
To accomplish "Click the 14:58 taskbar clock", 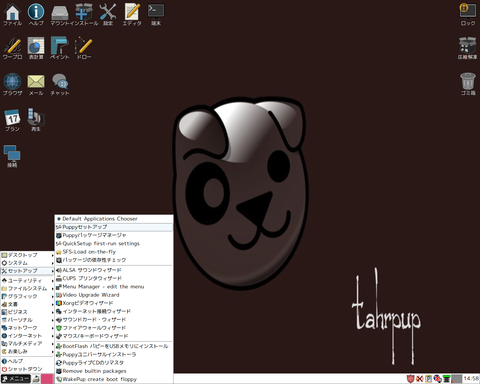I will pos(471,379).
